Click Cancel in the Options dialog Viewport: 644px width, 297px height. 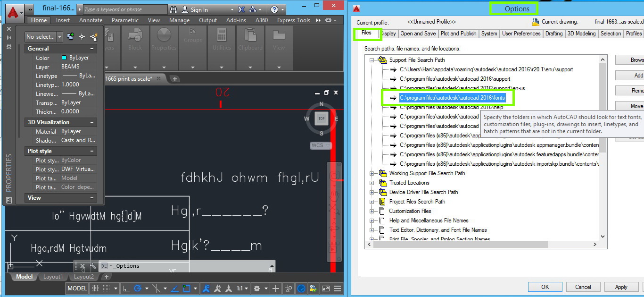pyautogui.click(x=583, y=287)
